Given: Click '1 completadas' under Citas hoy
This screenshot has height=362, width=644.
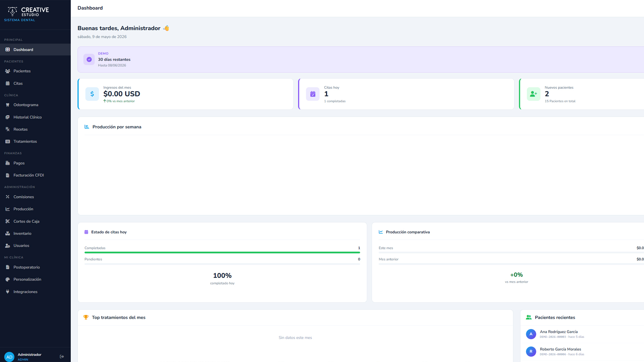Looking at the screenshot, I should [335, 101].
